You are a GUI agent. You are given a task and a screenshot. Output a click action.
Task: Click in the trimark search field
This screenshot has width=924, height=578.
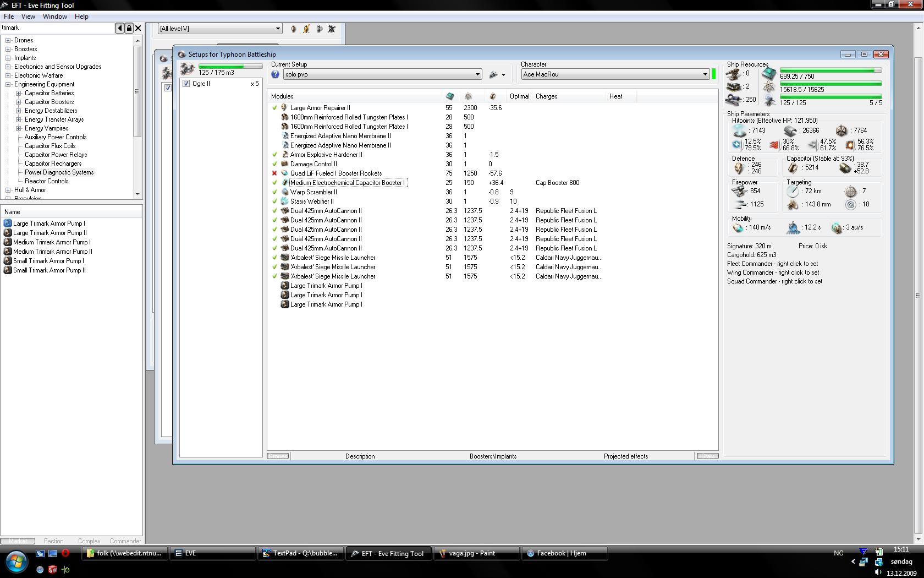tap(57, 28)
